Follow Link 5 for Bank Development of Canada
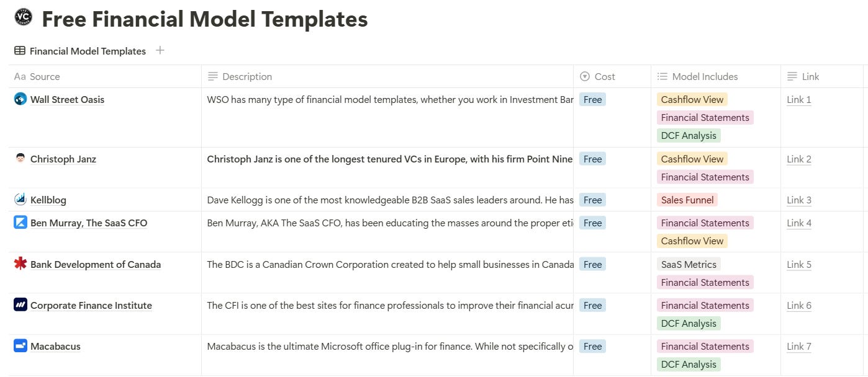868x377 pixels. [798, 265]
